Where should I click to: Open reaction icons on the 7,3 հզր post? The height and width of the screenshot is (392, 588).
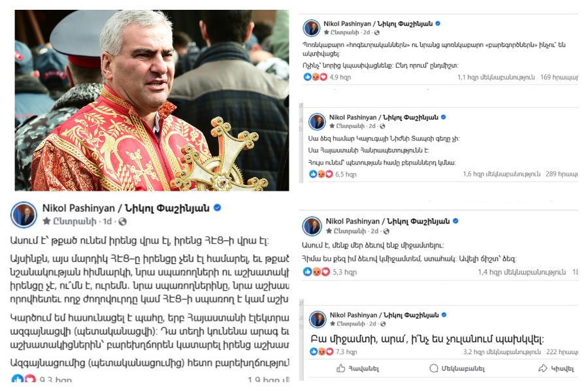321,352
